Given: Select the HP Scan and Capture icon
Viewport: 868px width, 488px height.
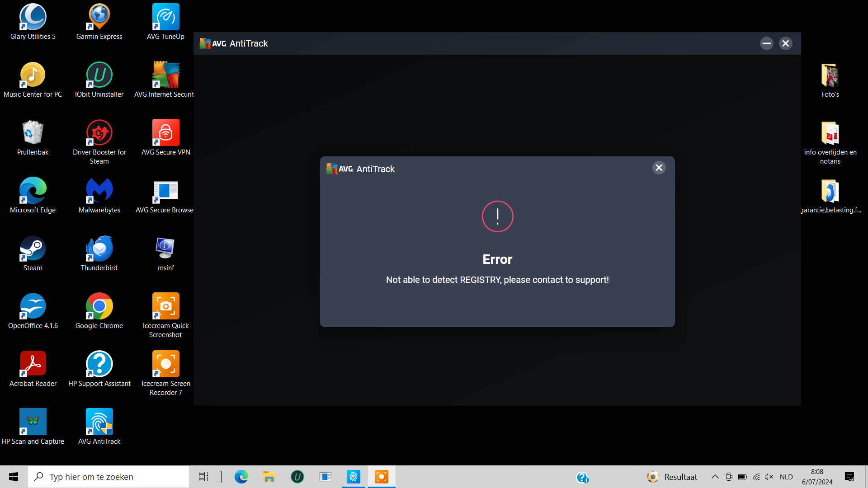Looking at the screenshot, I should [33, 427].
